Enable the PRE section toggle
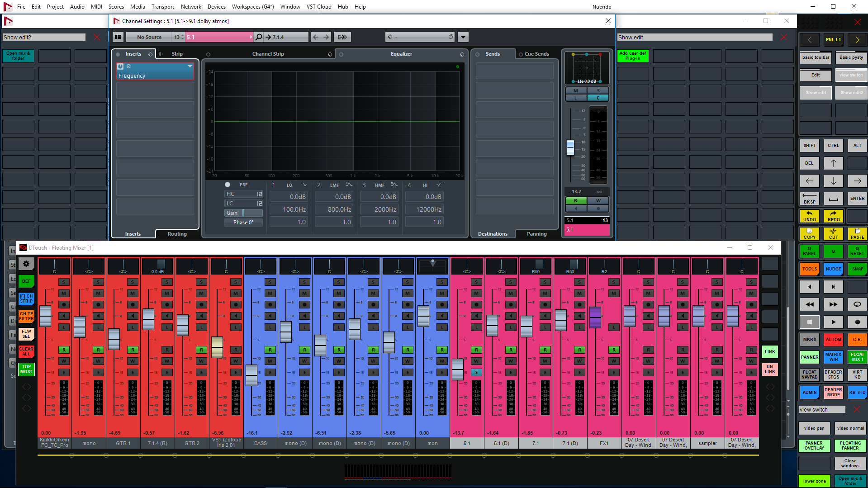The image size is (868, 488). (228, 185)
